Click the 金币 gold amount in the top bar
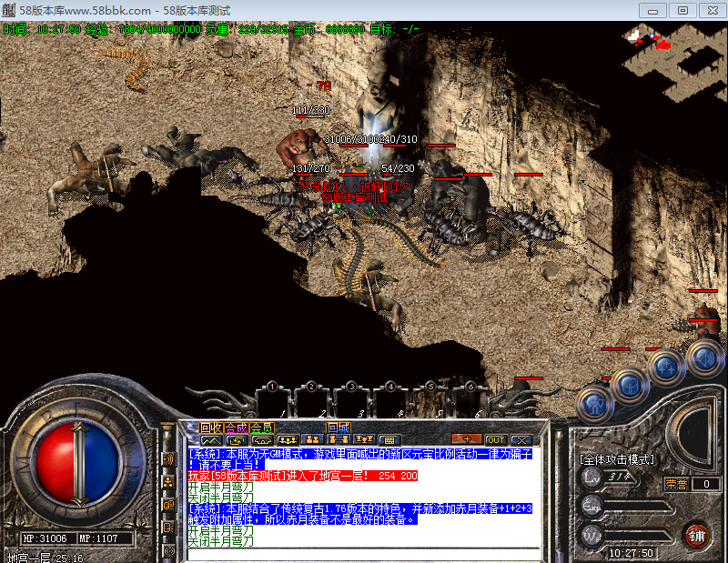This screenshot has height=563, width=728. (x=329, y=29)
